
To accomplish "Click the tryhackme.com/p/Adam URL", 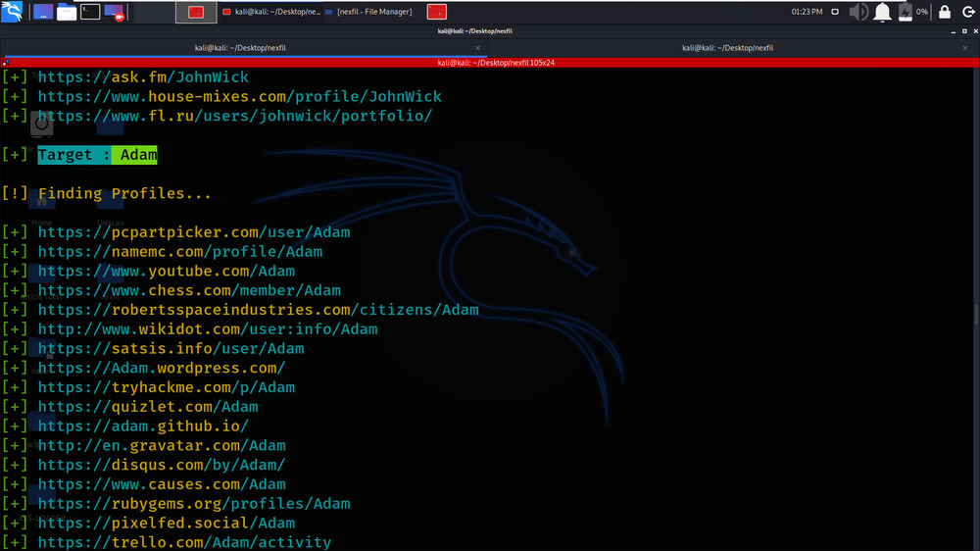I will click(x=166, y=387).
